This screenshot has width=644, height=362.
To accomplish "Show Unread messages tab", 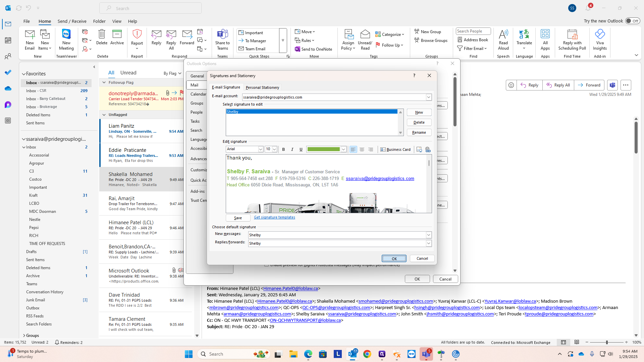I will tap(128, 73).
